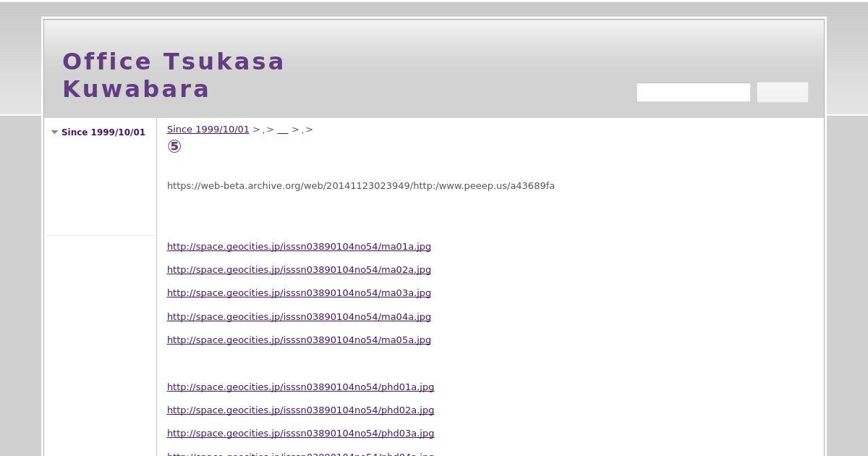Click the last breadcrumb arrow separator
The image size is (868, 456).
point(310,130)
